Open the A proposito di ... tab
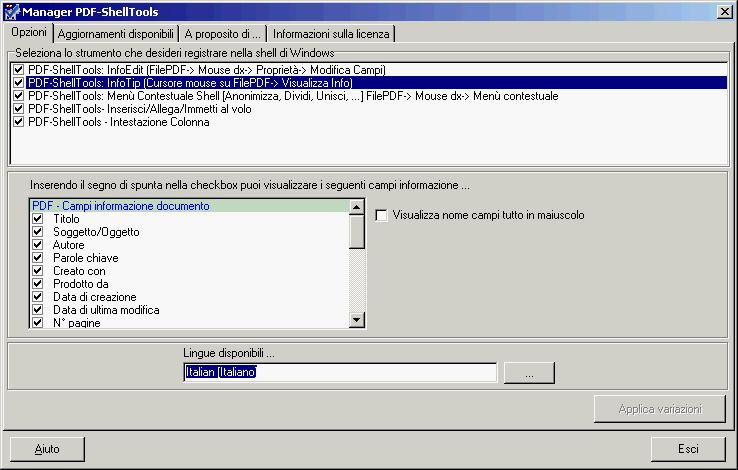 222,34
